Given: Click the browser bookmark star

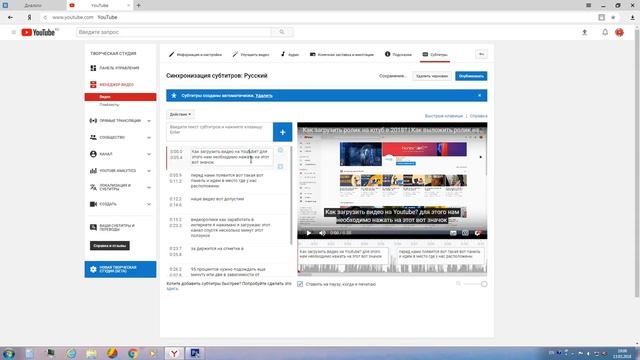Looking at the screenshot, I should (x=613, y=17).
